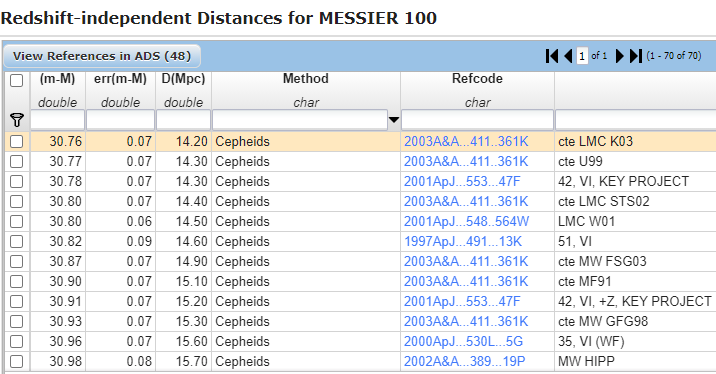Check the row with 51, VI
The image size is (716, 374).
point(16,242)
